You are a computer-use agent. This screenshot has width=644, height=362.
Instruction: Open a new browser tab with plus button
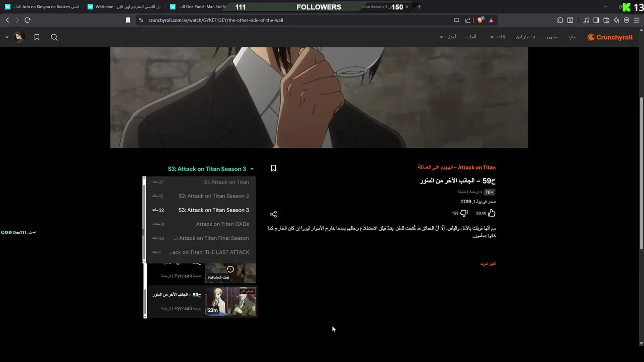[x=419, y=7]
